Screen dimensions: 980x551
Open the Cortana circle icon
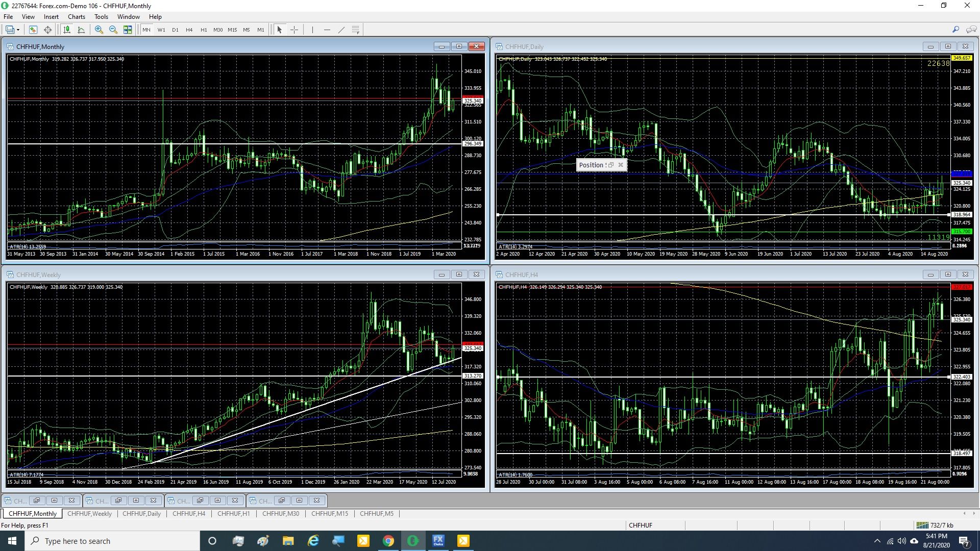212,541
